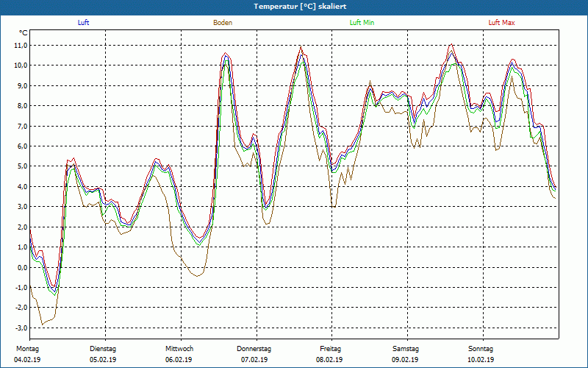Click the '4,0' y-axis value
Image resolution: width=588 pixels, height=368 pixels.
(x=22, y=187)
